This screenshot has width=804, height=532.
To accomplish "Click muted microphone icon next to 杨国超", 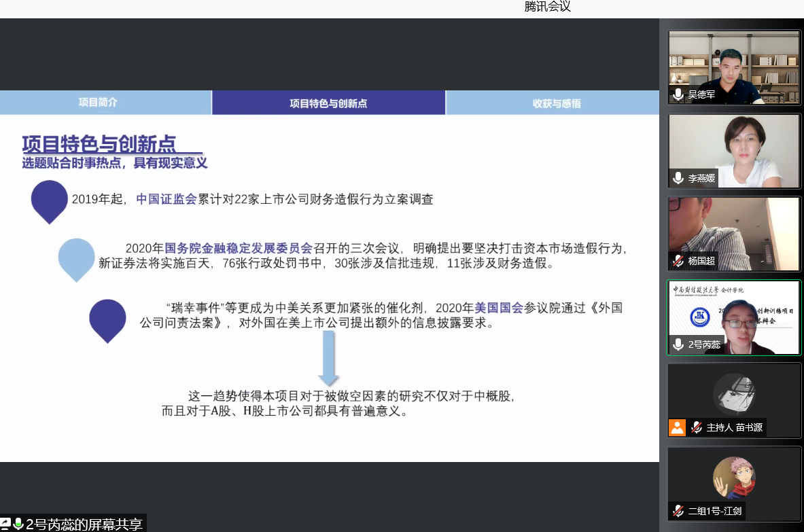I will [678, 261].
